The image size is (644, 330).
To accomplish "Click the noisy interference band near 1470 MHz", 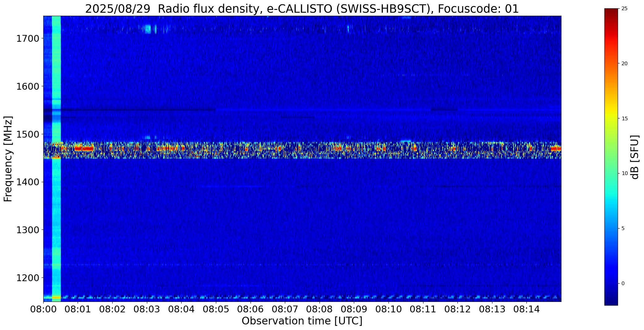I will click(302, 150).
